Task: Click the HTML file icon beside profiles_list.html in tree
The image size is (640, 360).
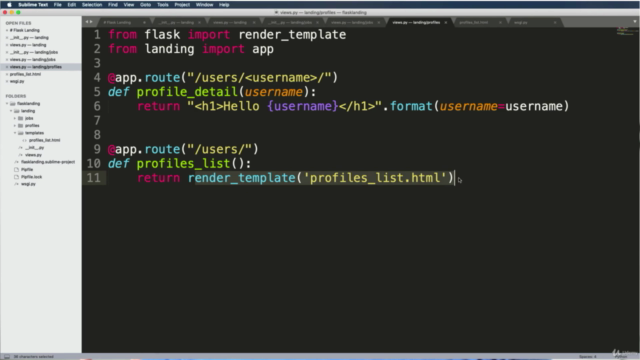Action: click(24, 140)
